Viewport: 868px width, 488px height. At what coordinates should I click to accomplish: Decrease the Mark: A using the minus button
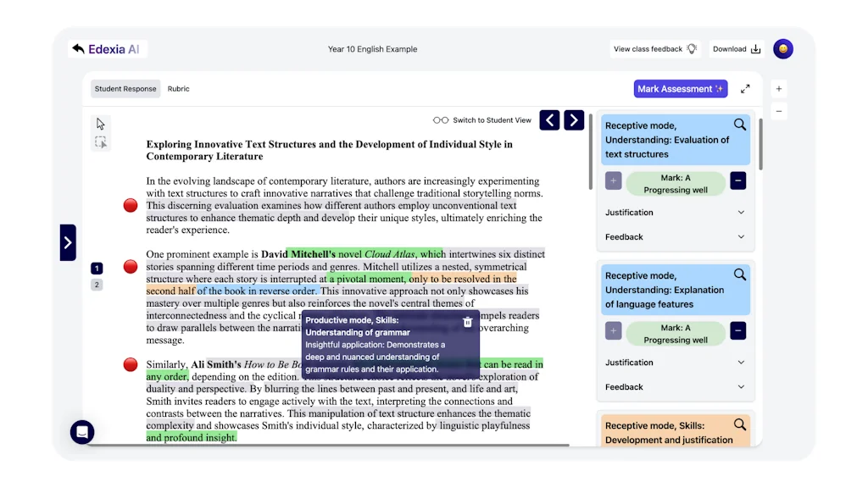(737, 180)
